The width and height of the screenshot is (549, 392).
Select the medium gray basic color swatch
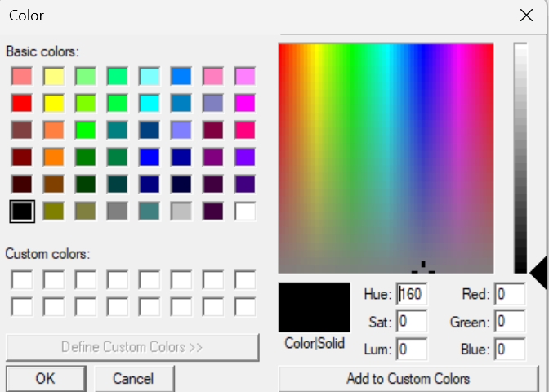tap(118, 211)
